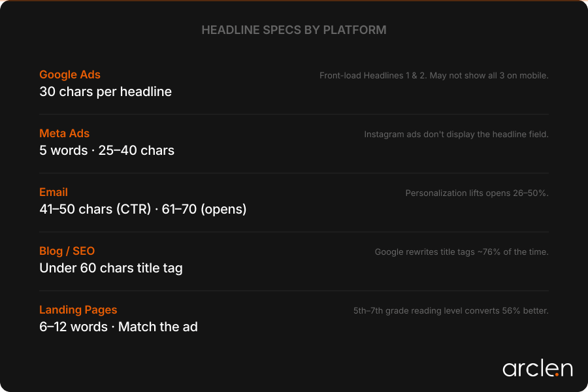The height and width of the screenshot is (392, 588).
Task: Click the Instagram ads headline field note
Action: pyautogui.click(x=456, y=134)
